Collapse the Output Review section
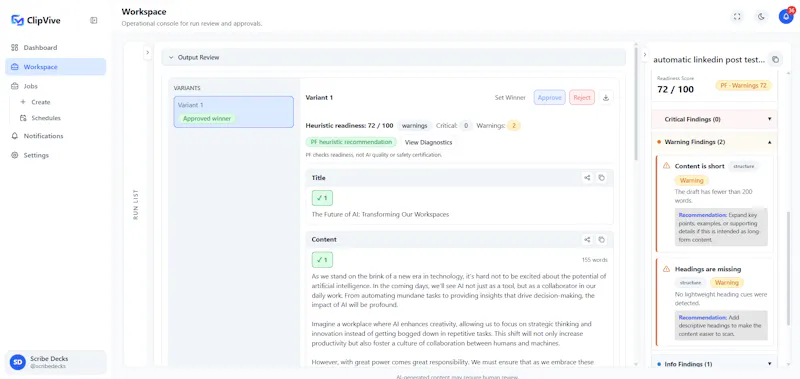The image size is (800, 379). point(393,58)
